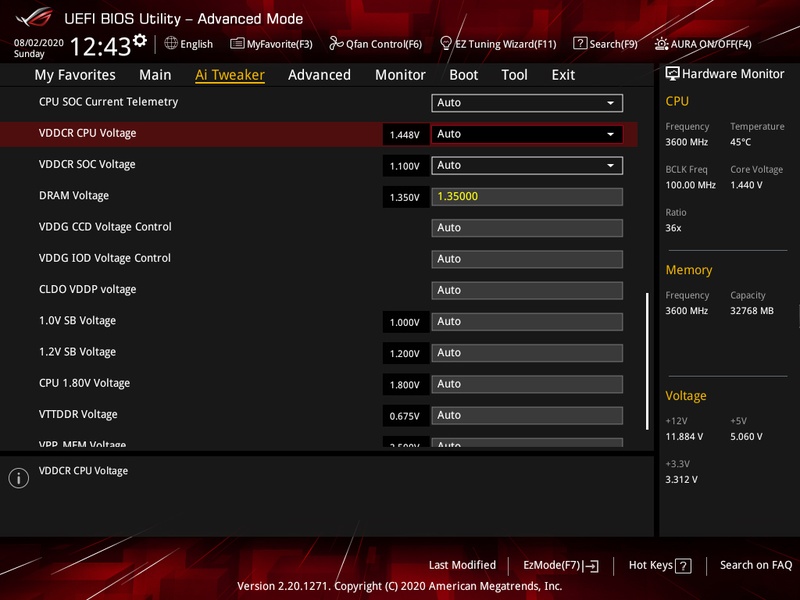
Task: Open Qfan Control fan icon
Action: point(336,44)
